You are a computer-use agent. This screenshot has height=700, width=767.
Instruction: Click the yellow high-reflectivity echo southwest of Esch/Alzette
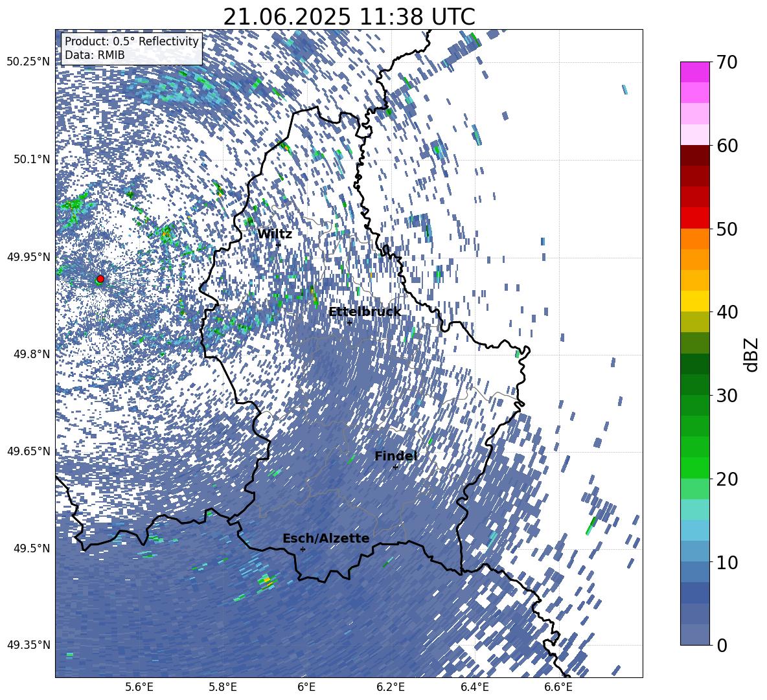tap(268, 581)
